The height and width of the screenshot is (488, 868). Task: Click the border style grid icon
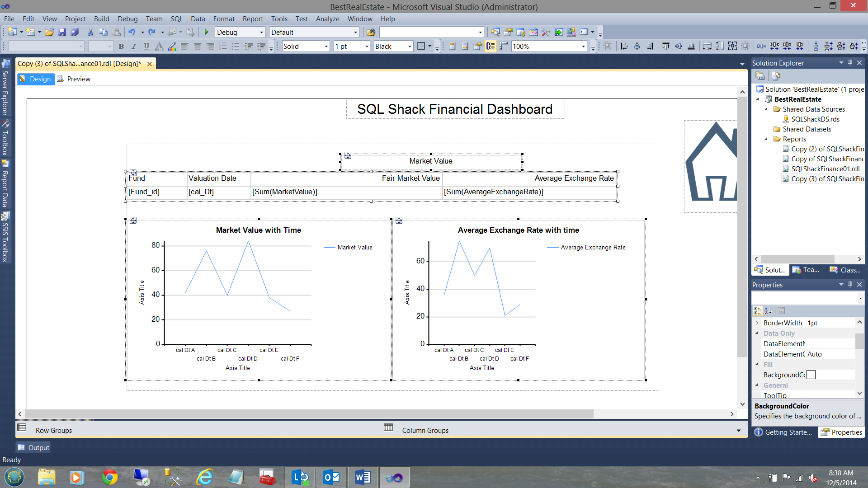421,46
